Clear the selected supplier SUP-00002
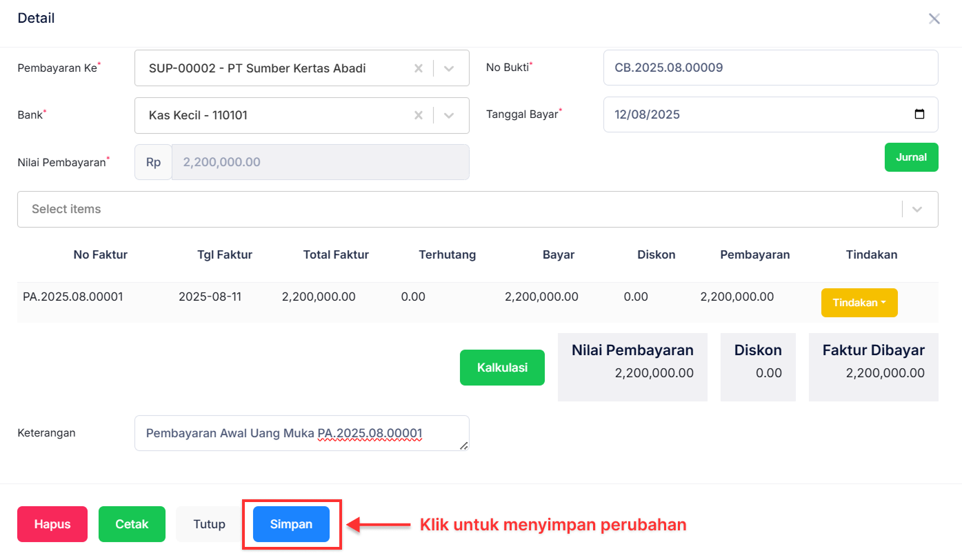The height and width of the screenshot is (560, 962). 419,68
